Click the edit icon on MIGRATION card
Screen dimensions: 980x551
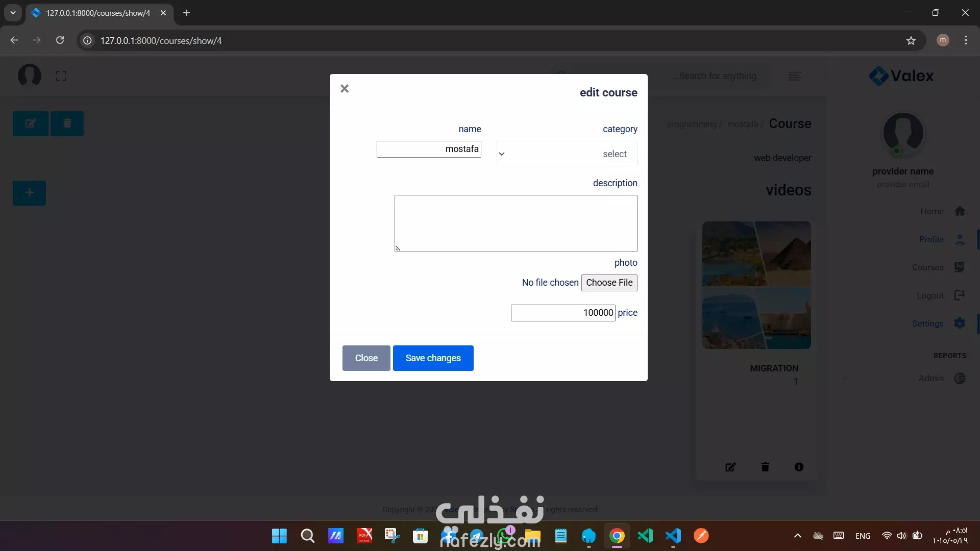(730, 467)
